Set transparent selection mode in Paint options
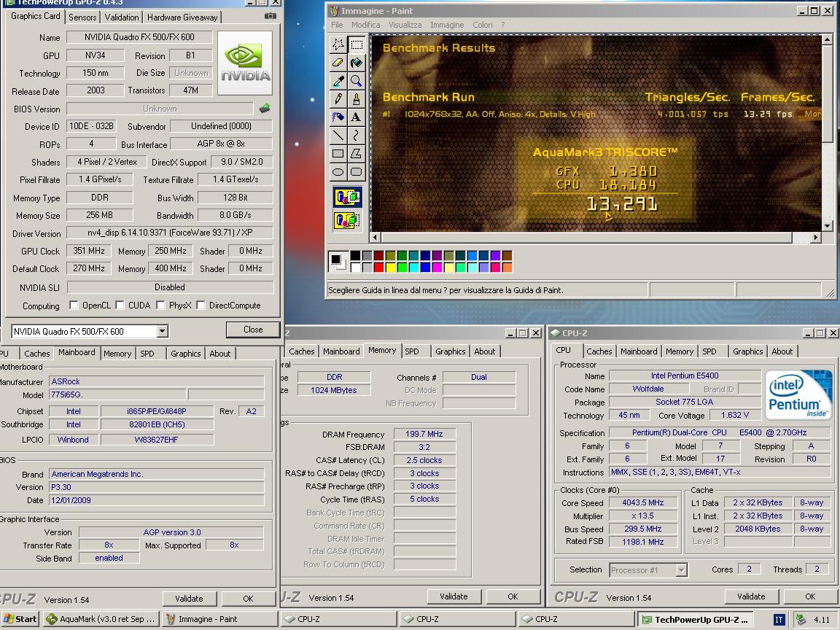Image resolution: width=840 pixels, height=630 pixels. [347, 219]
